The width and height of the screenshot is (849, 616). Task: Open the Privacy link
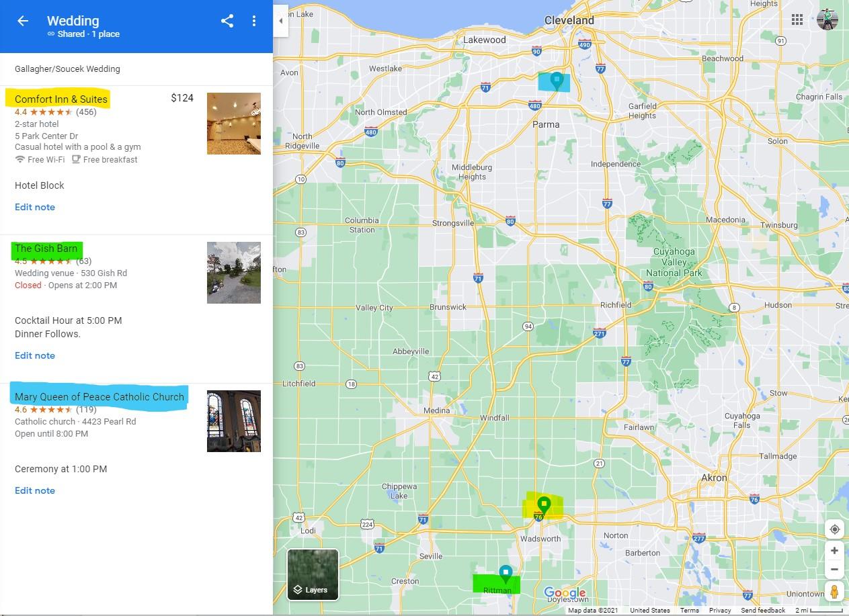click(719, 610)
